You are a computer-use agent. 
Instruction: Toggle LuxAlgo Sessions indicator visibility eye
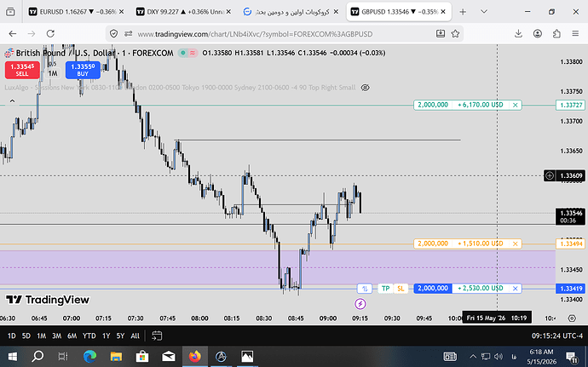365,88
